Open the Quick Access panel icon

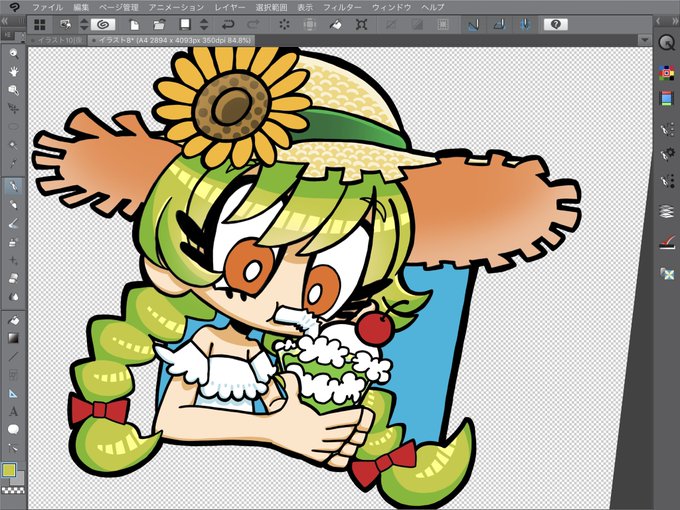click(x=667, y=42)
